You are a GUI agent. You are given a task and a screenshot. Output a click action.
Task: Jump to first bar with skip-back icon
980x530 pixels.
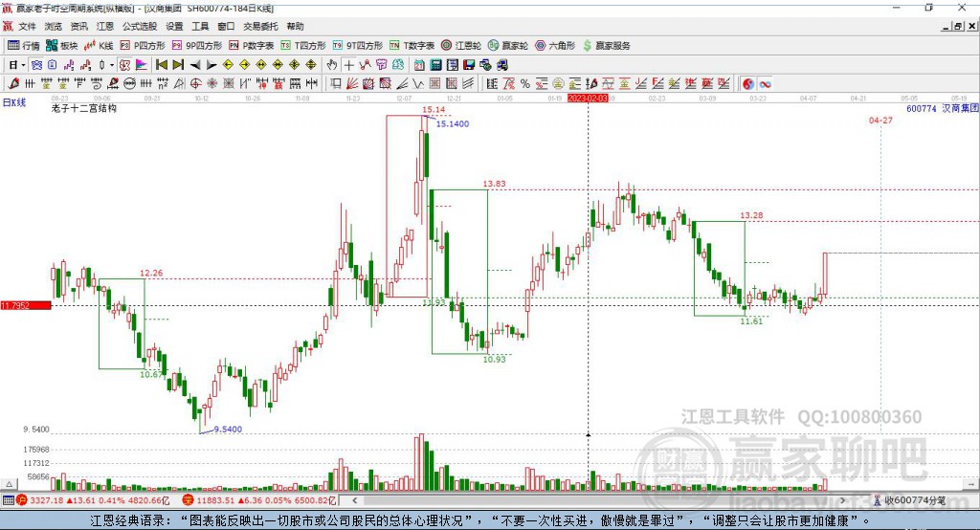(x=161, y=65)
